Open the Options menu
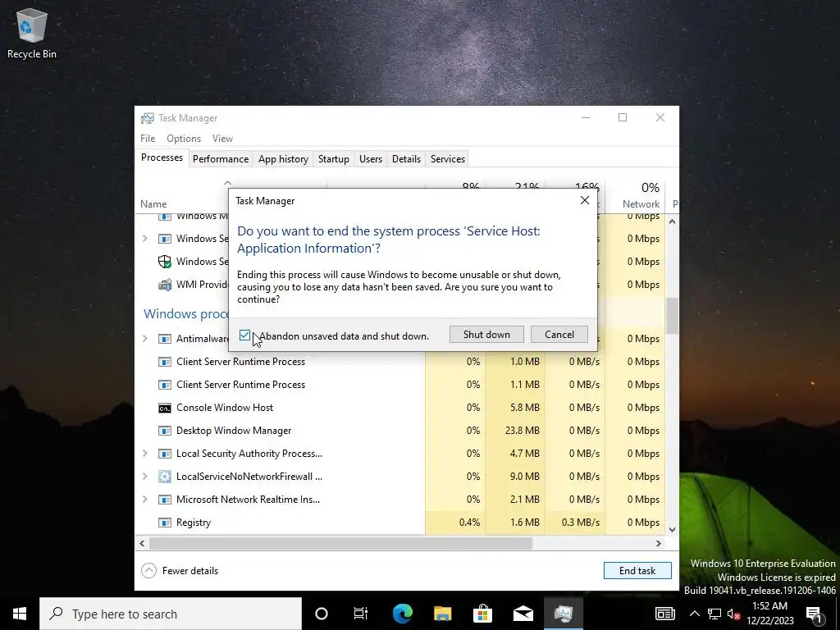 tap(184, 138)
